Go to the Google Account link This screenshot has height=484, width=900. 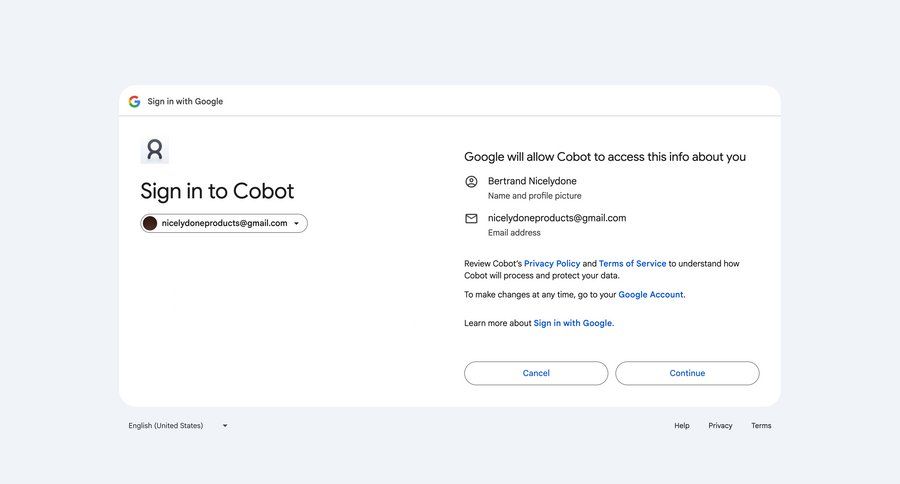pyautogui.click(x=650, y=294)
